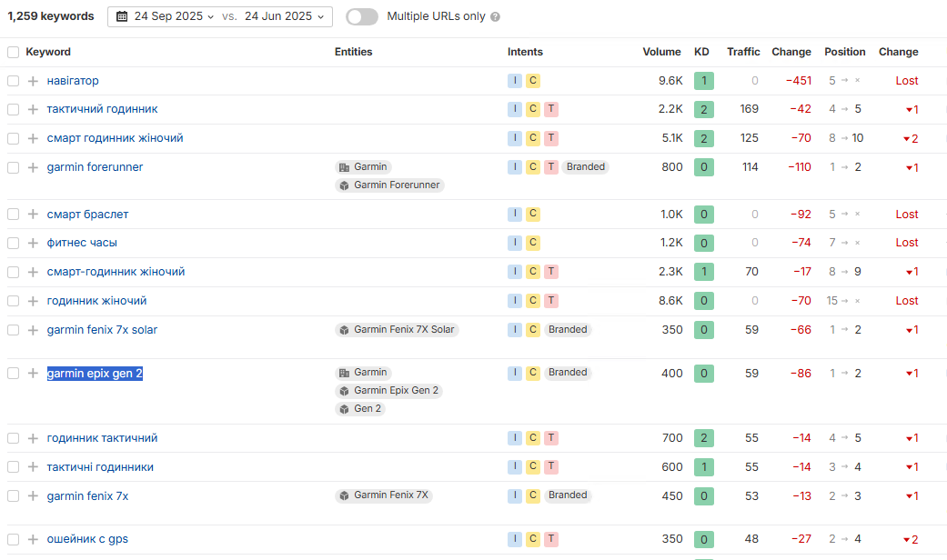Image resolution: width=947 pixels, height=560 pixels.
Task: Click the 9.6K volume value
Action: point(670,81)
